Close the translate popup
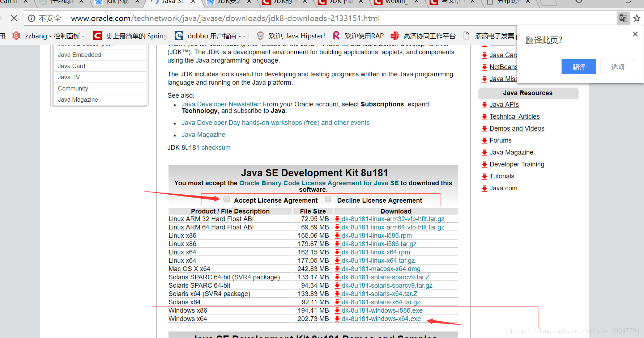Screen dimensions: 644x338 coord(635,34)
